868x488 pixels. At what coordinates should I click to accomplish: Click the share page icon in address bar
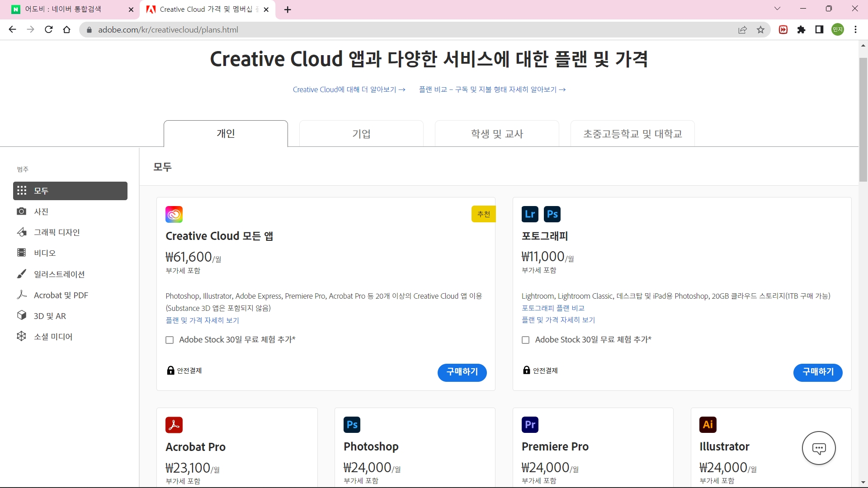pos(742,30)
